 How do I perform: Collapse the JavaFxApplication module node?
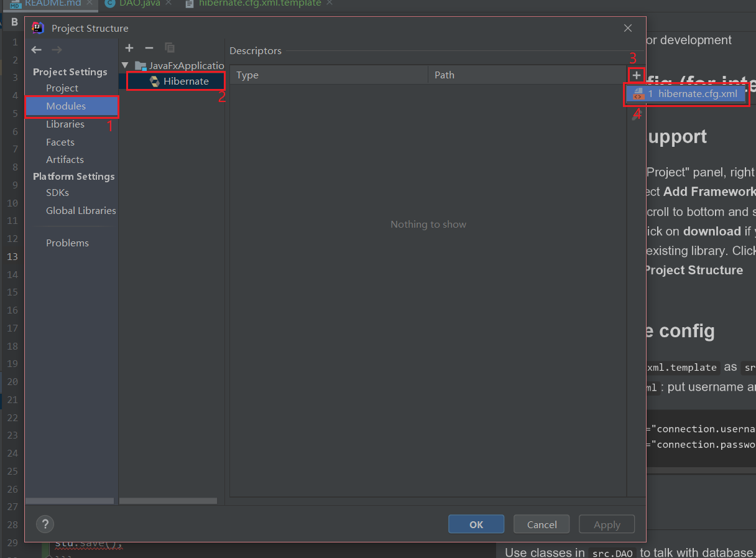tap(125, 65)
